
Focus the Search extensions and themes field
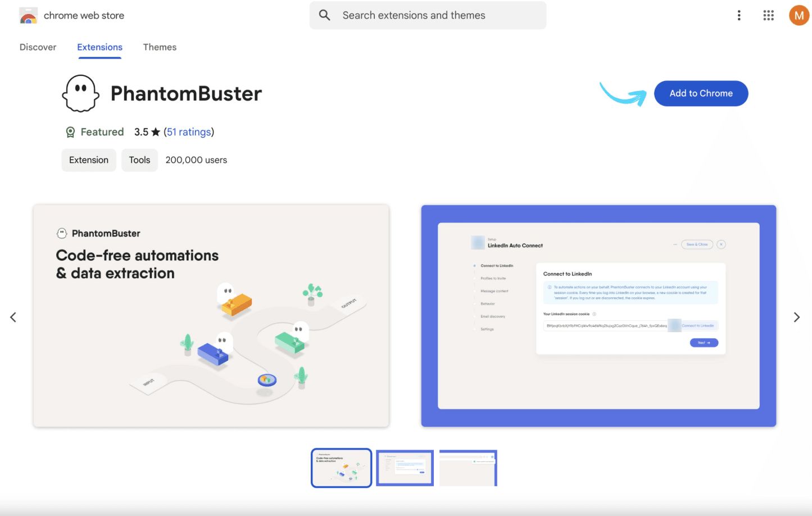pos(428,15)
